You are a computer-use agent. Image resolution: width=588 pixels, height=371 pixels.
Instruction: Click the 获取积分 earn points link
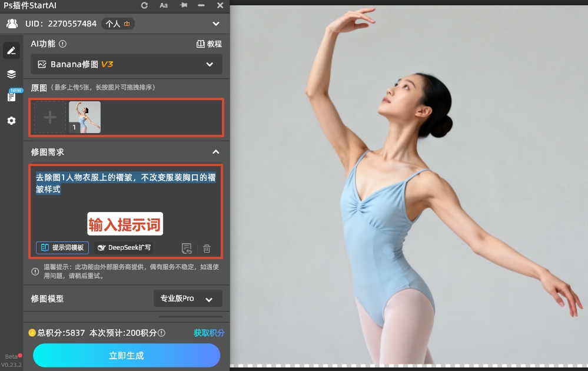coord(208,333)
